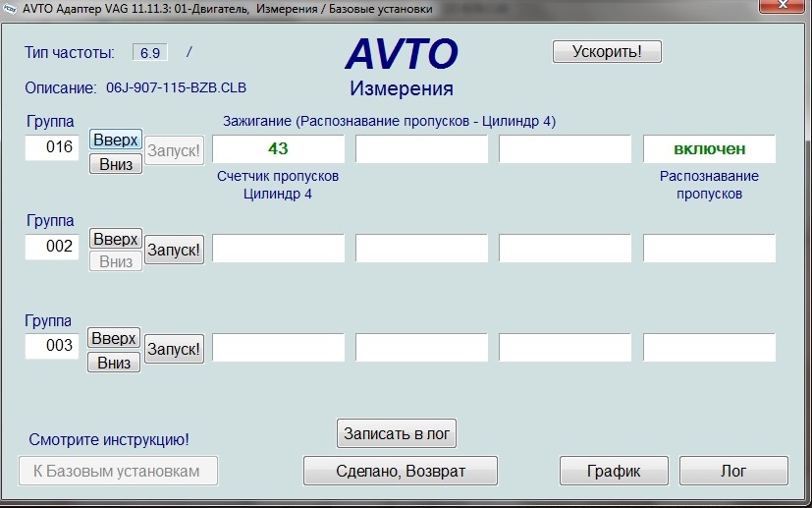This screenshot has height=508, width=812.
Task: Click the app icon in title bar
Action: click(x=11, y=9)
